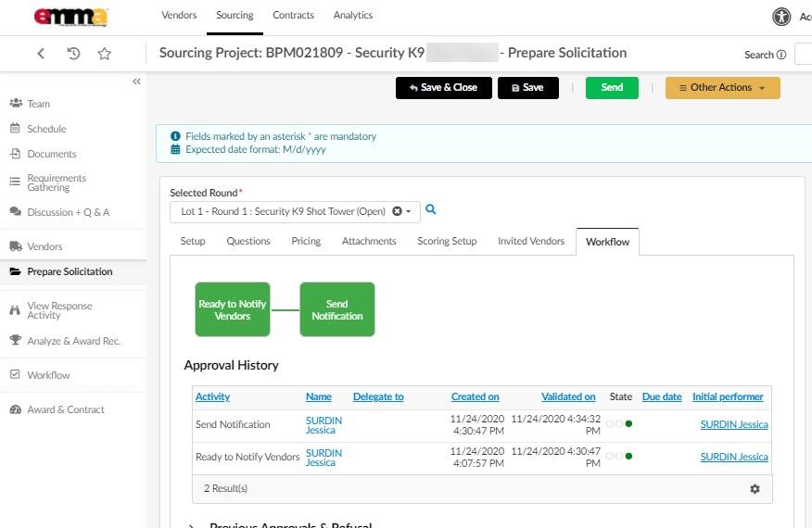Sort table by Due date column
Image resolution: width=812 pixels, height=528 pixels.
tap(662, 396)
